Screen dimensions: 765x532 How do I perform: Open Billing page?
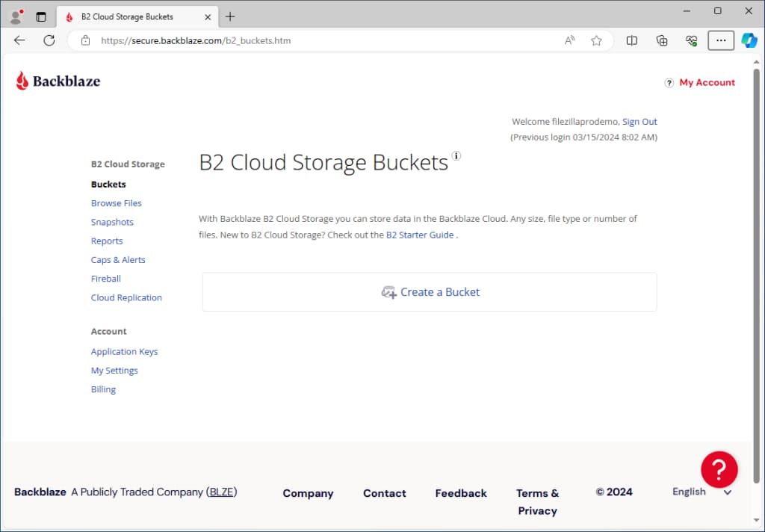tap(103, 389)
